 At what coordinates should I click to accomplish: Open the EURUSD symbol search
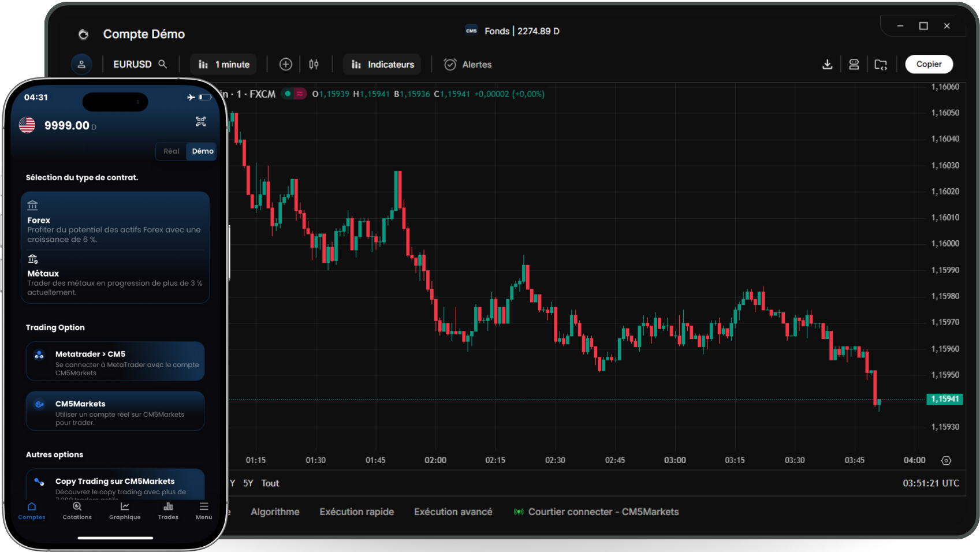139,64
